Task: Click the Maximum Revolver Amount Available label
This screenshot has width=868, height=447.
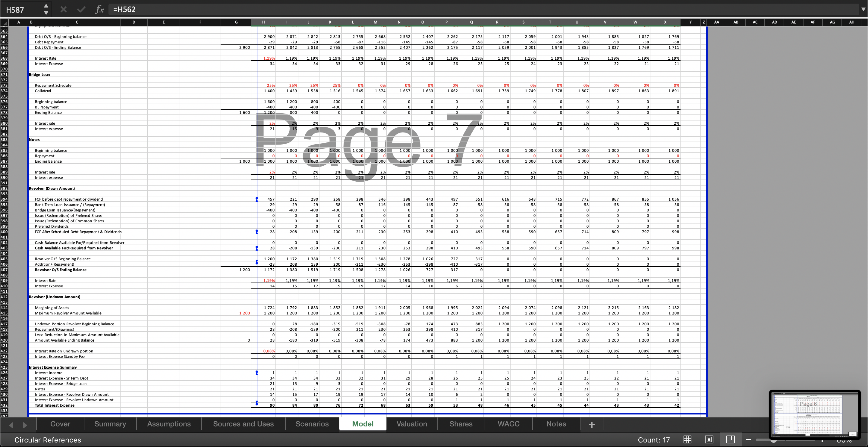Action: 68,313
